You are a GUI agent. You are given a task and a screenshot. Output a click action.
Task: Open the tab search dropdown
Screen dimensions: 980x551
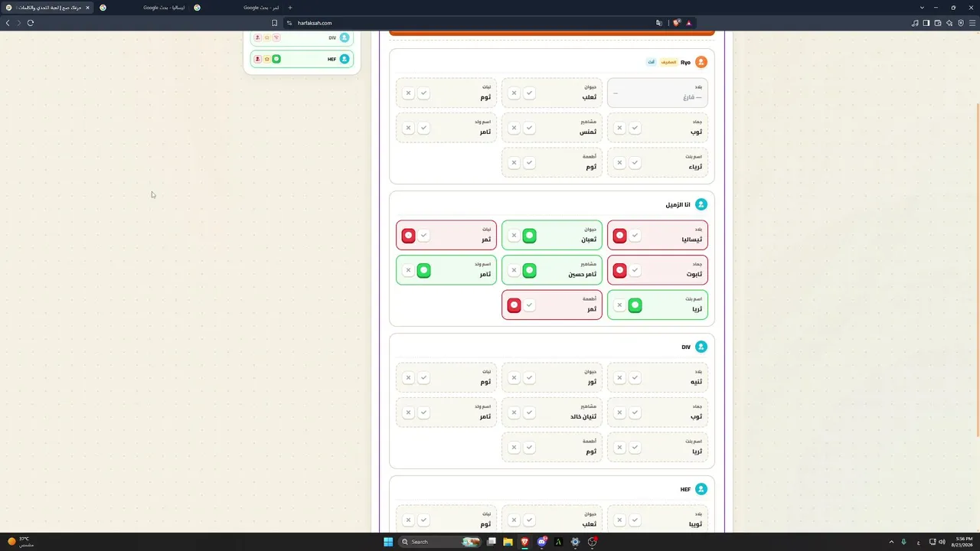coord(922,8)
